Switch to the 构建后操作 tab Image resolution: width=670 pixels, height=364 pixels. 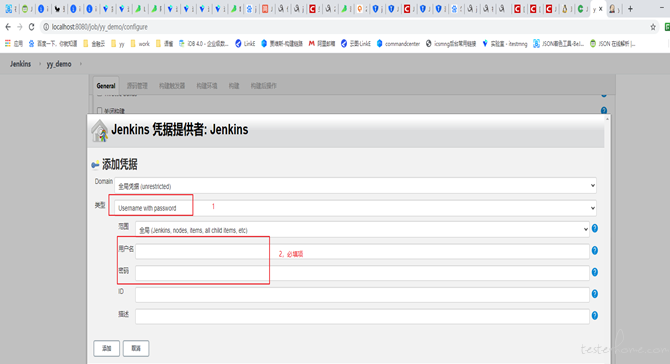(264, 86)
